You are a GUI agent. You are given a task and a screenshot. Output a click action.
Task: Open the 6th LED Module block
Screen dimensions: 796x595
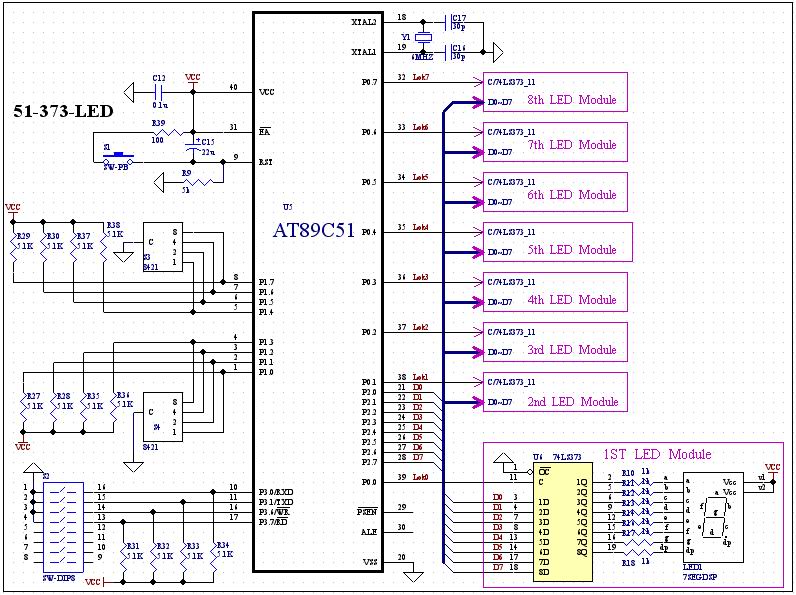(555, 192)
